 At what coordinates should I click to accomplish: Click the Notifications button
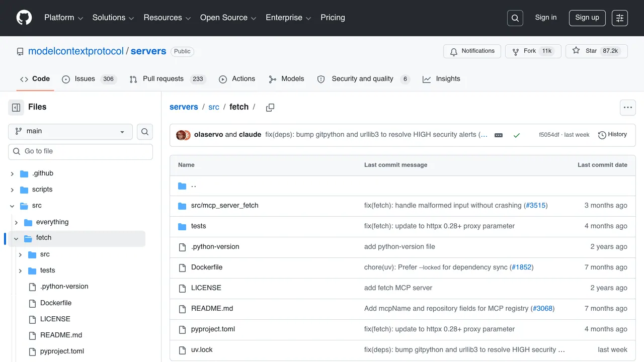point(472,51)
